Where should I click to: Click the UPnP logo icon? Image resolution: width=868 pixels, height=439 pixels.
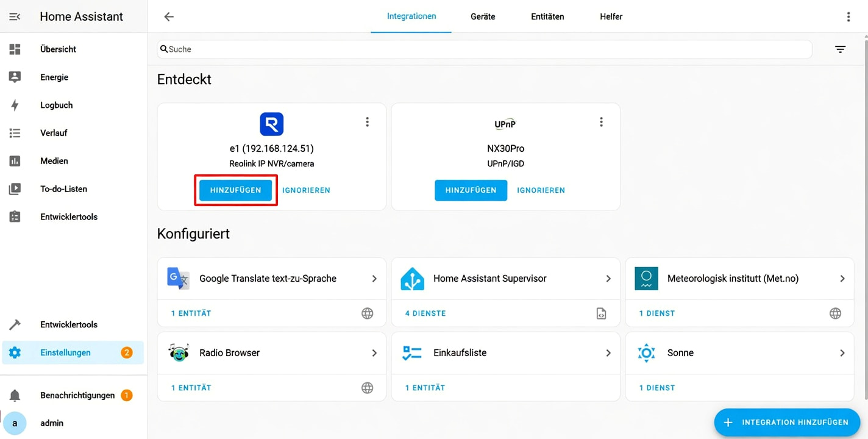coord(505,124)
